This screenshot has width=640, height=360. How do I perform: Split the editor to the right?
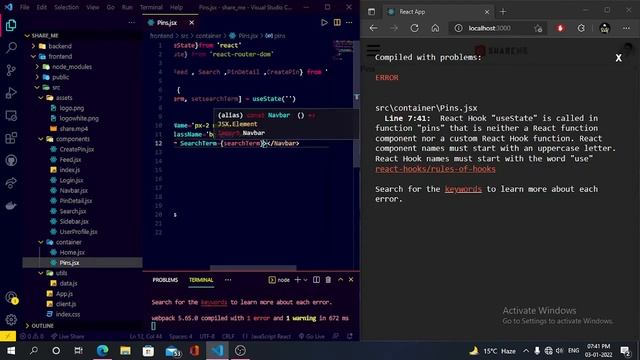pos(337,22)
